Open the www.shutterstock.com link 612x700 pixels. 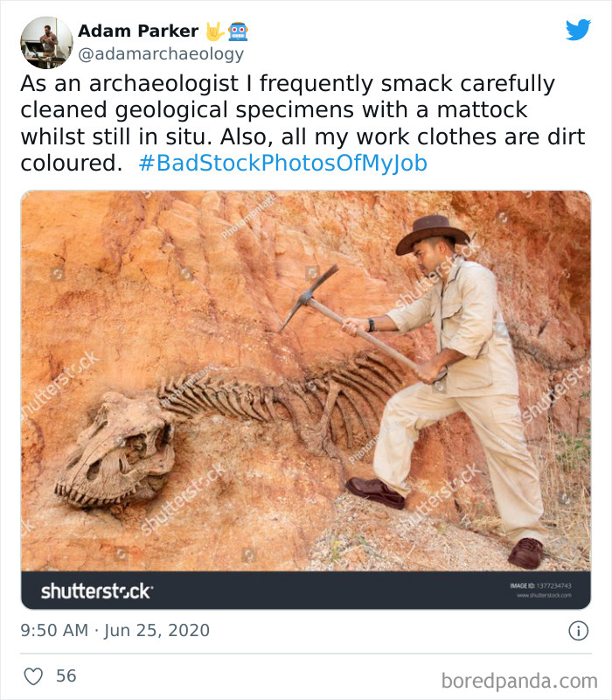click(544, 593)
